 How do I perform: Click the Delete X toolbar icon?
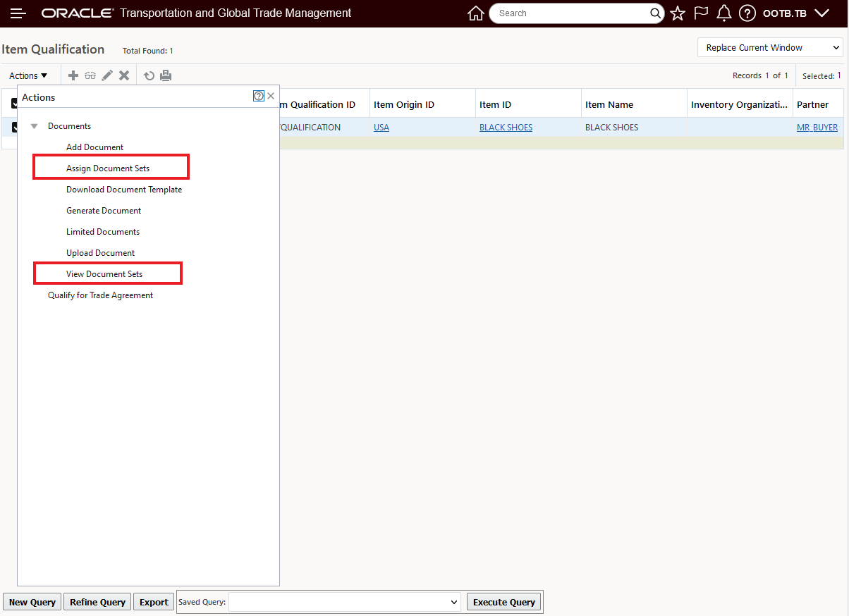point(124,75)
